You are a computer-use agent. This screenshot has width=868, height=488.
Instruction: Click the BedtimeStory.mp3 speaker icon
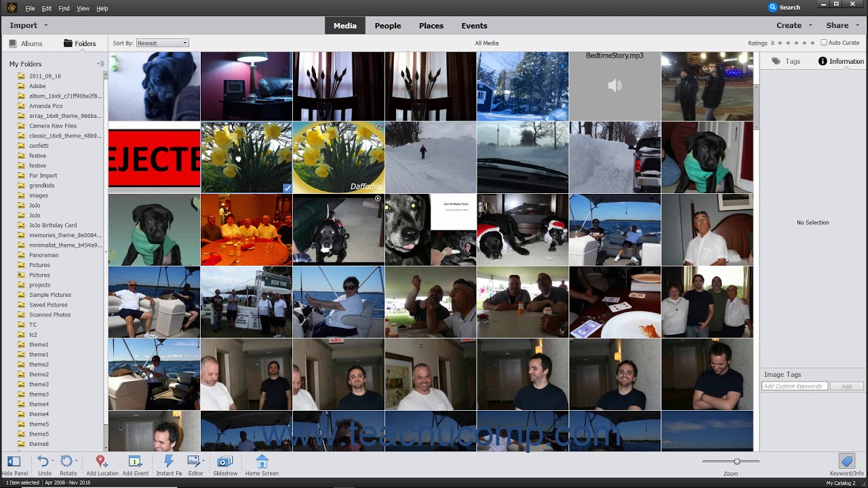tap(614, 85)
